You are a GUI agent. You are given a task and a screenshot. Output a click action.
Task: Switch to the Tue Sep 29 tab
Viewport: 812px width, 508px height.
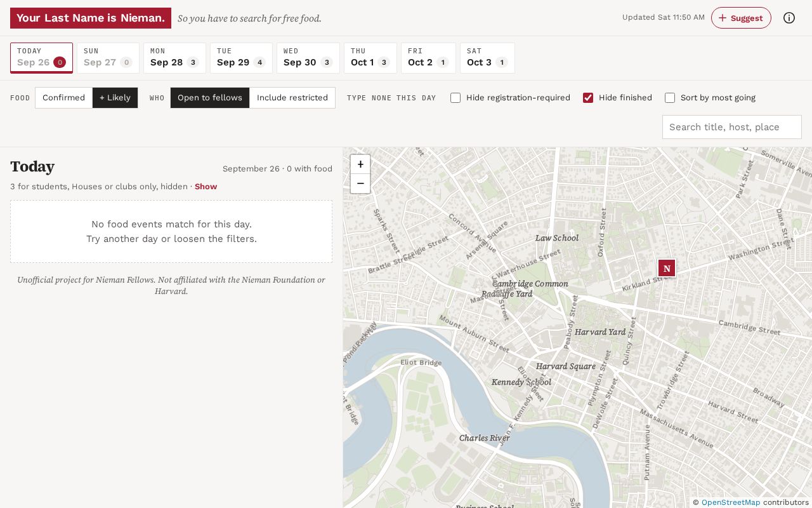click(241, 58)
